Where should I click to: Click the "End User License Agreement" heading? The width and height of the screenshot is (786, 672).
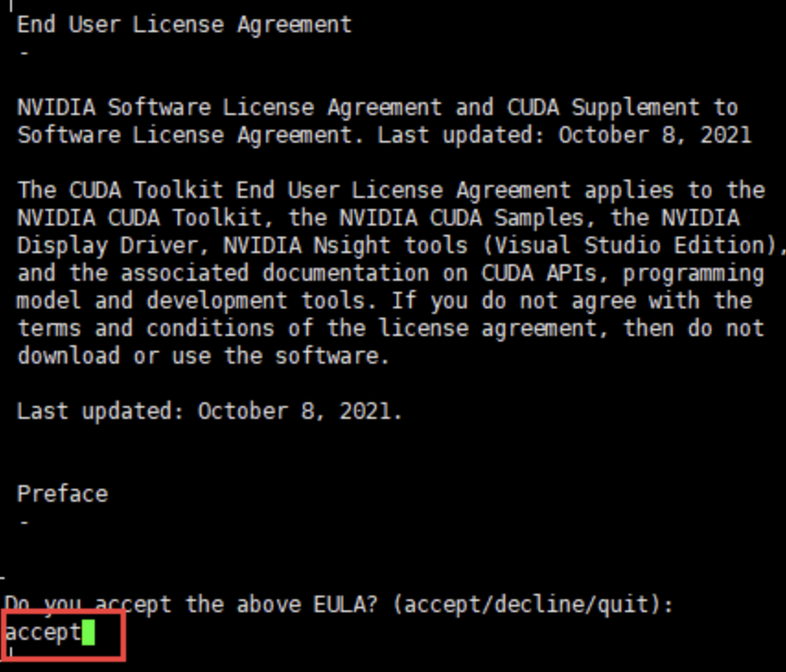point(184,25)
